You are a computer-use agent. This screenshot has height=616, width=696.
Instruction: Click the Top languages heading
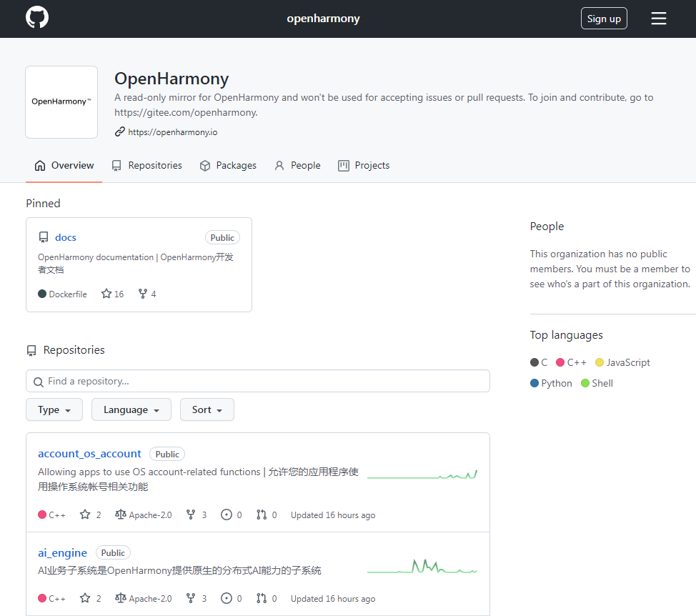point(566,335)
